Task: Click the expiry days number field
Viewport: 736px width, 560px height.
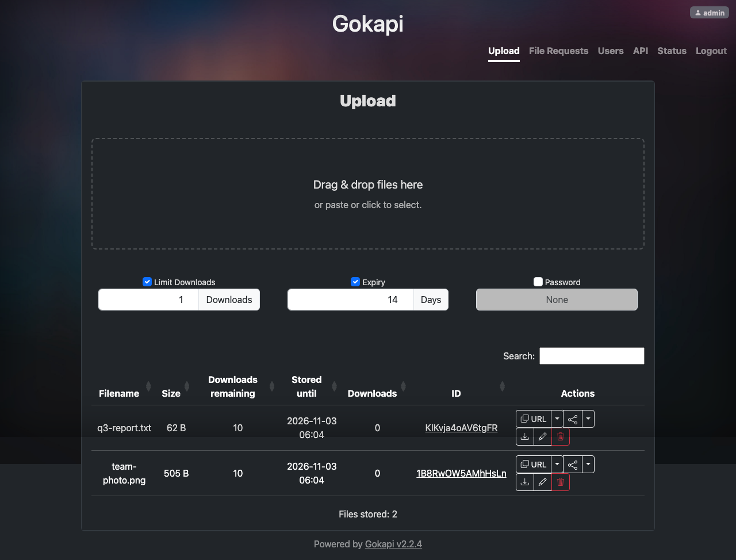Action: tap(351, 300)
